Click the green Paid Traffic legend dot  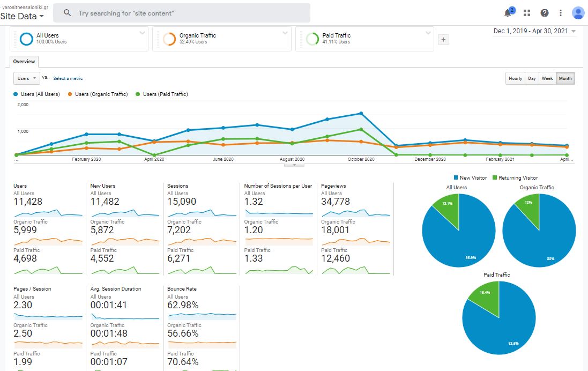(138, 94)
